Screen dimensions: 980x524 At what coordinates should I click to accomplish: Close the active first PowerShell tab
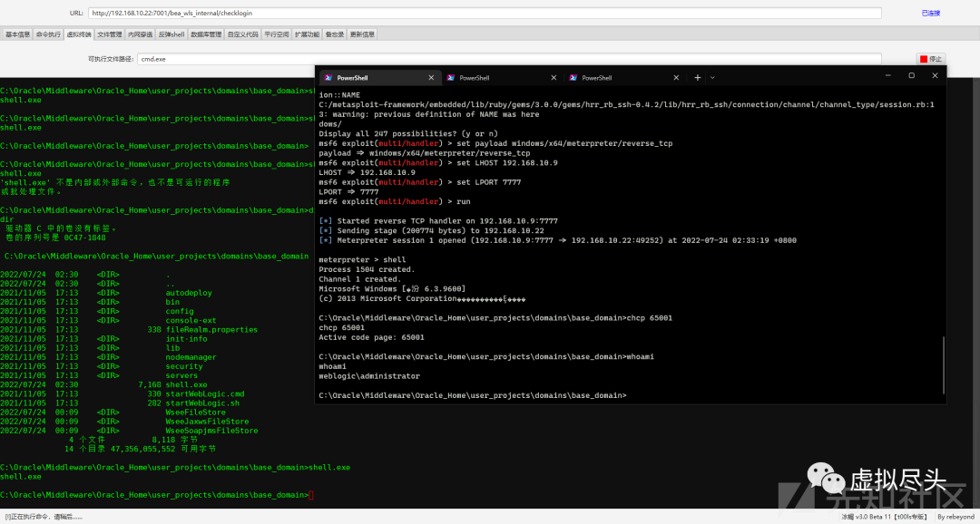(x=431, y=77)
